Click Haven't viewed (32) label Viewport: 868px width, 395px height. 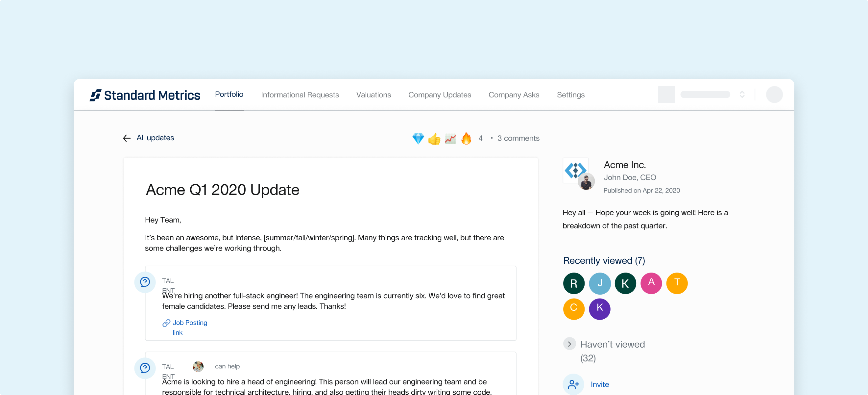click(x=612, y=351)
